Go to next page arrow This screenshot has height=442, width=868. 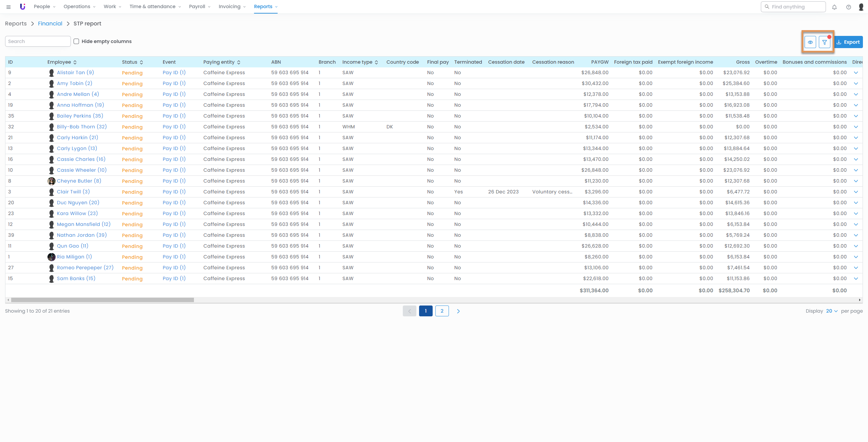(458, 311)
